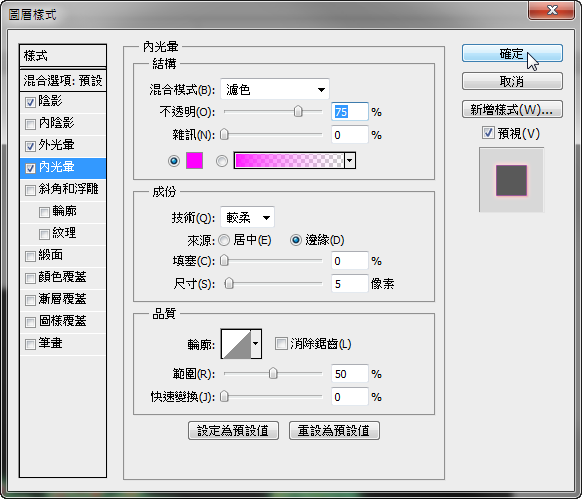Click the 填塞 slider handle

[224, 261]
